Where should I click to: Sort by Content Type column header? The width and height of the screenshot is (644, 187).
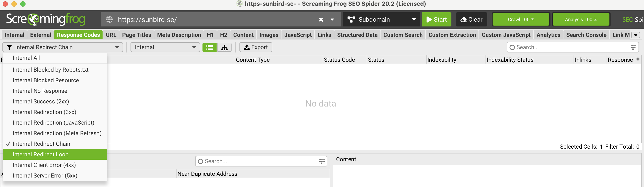pyautogui.click(x=279, y=60)
